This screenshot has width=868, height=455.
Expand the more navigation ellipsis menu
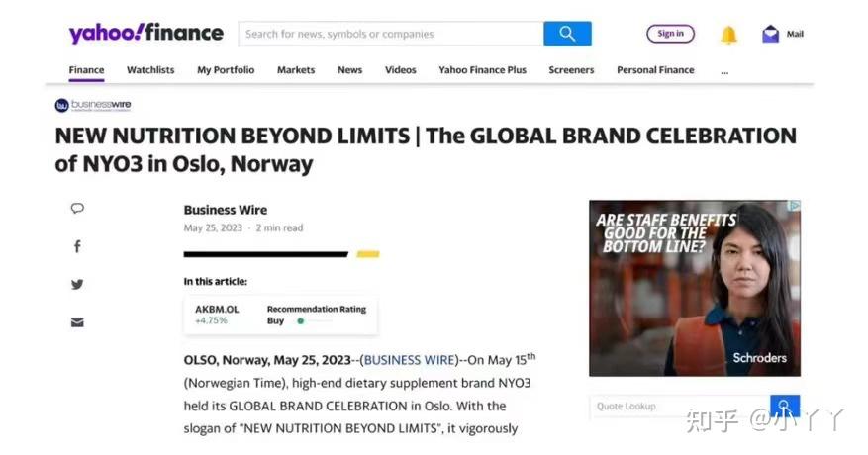pos(724,70)
